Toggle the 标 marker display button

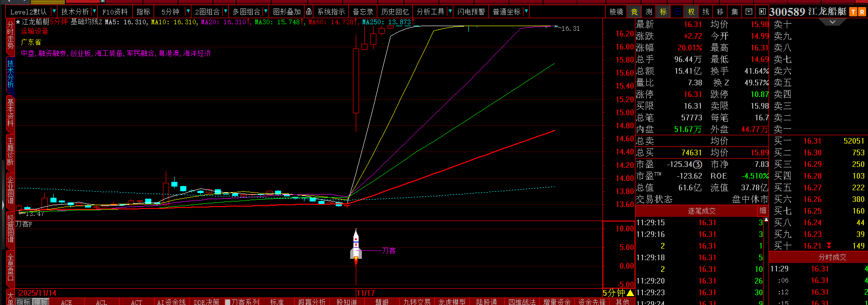pyautogui.click(x=663, y=12)
